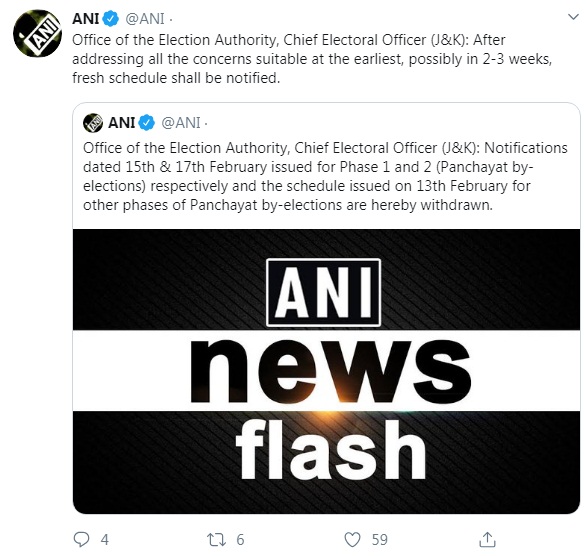Click the verified badge beside ANI name
The width and height of the screenshot is (586, 556).
(x=111, y=18)
